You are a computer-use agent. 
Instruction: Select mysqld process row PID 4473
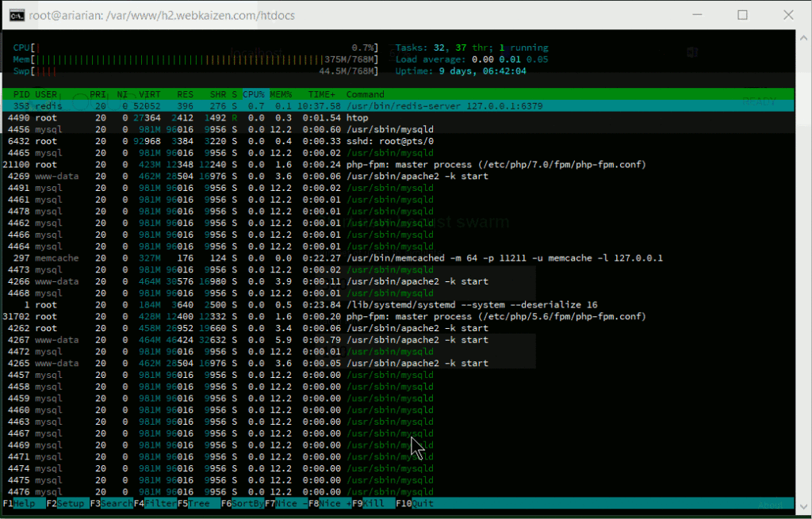pos(398,269)
